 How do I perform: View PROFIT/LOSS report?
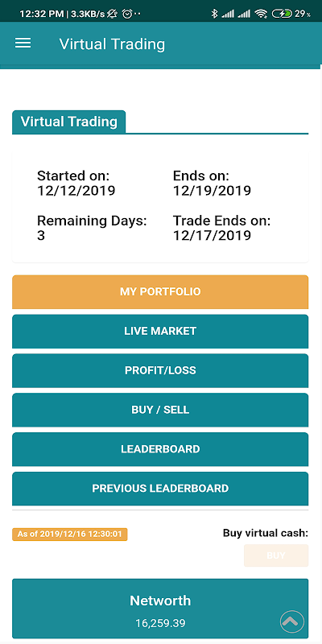(x=160, y=370)
